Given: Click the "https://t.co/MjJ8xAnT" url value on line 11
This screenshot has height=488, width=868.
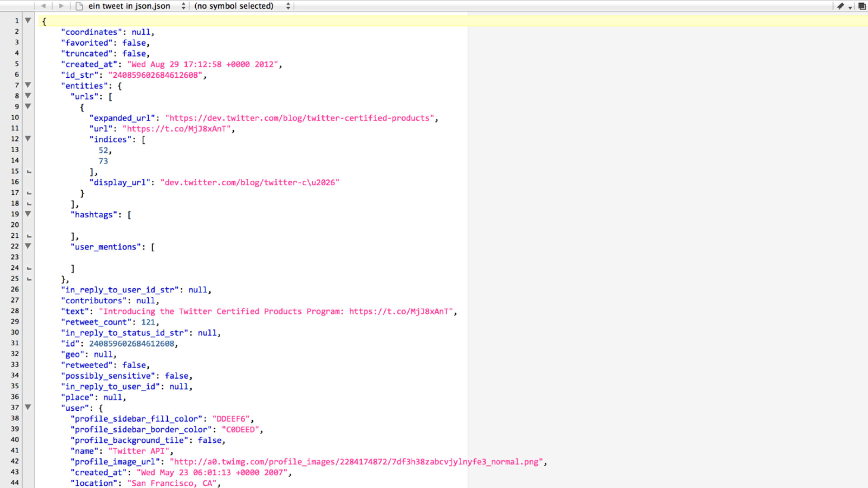Looking at the screenshot, I should (177, 129).
